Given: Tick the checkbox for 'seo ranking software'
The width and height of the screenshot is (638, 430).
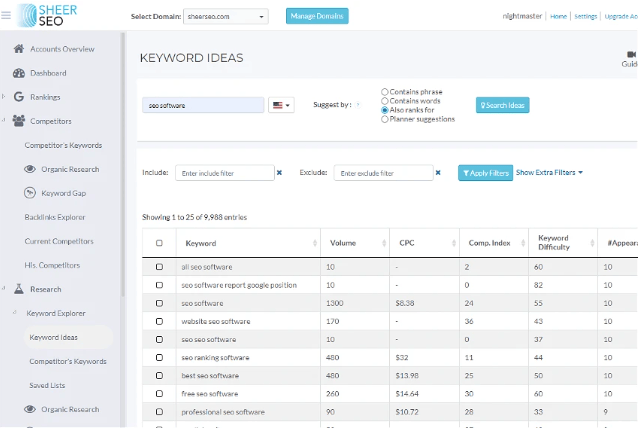Looking at the screenshot, I should point(159,357).
